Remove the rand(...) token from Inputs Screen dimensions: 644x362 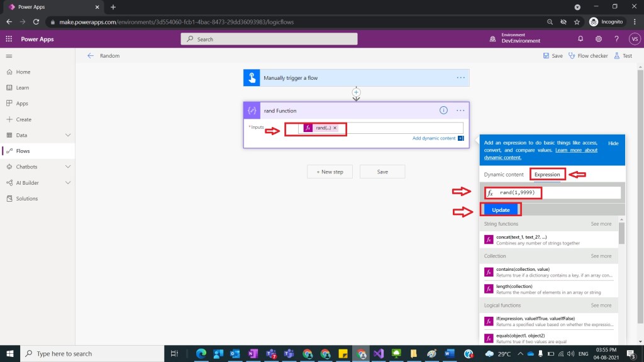(335, 128)
